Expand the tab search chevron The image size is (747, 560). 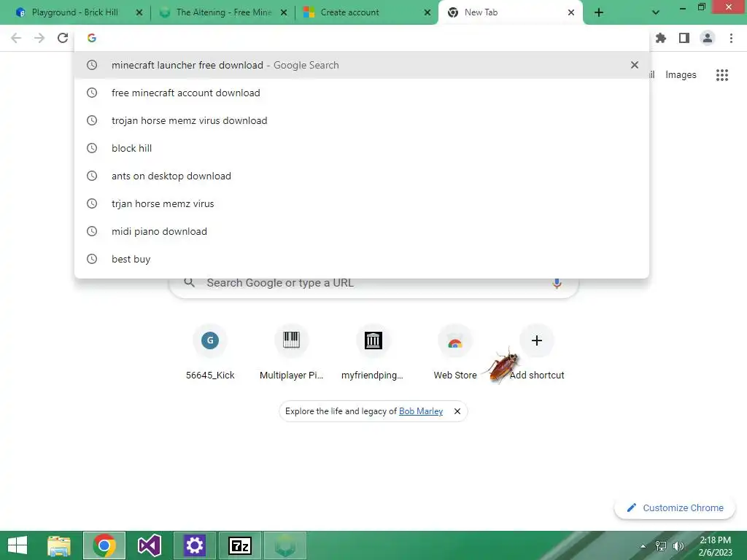[x=656, y=13]
